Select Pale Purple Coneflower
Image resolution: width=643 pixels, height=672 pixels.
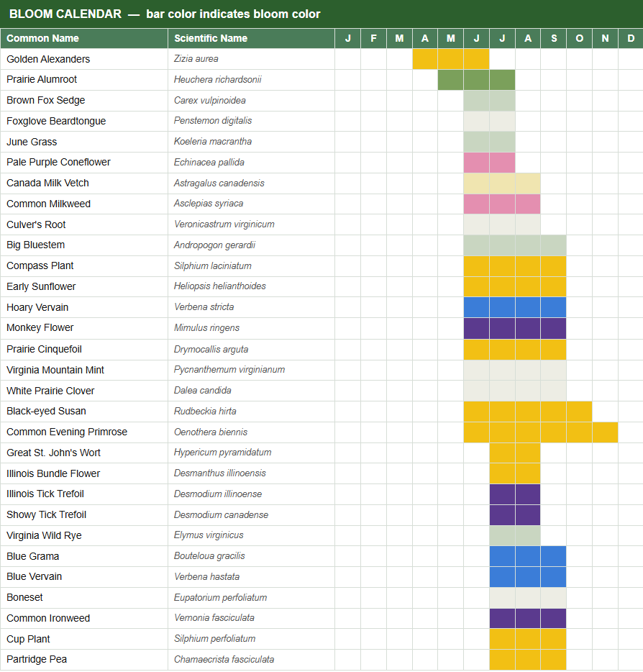point(59,163)
